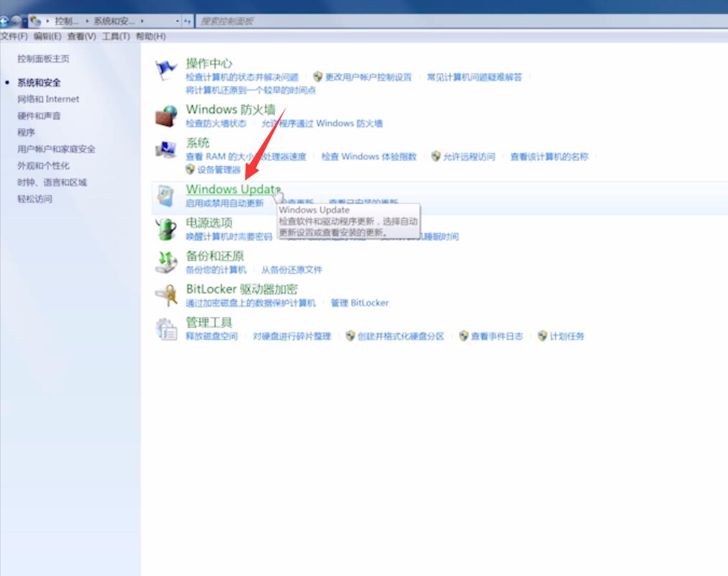Click 释放磁盘空间 link
This screenshot has height=576, width=728.
pos(212,336)
